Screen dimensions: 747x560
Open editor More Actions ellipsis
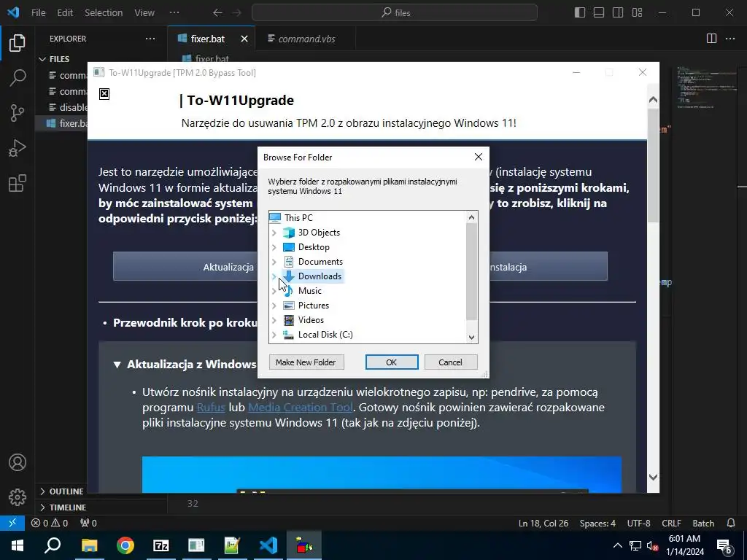(x=730, y=39)
